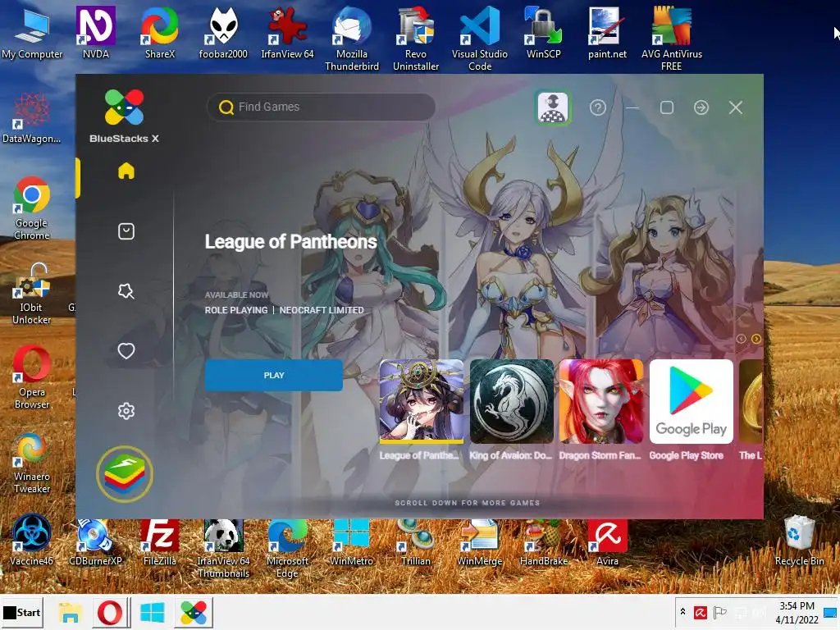Minimize the BlueStacks X window
The width and height of the screenshot is (840, 630).
(x=632, y=107)
